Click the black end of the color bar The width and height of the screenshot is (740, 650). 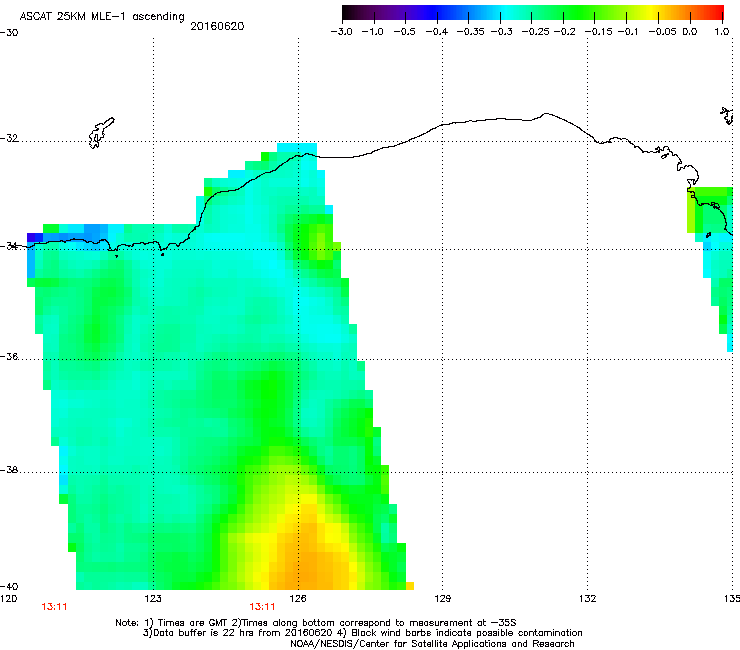348,12
